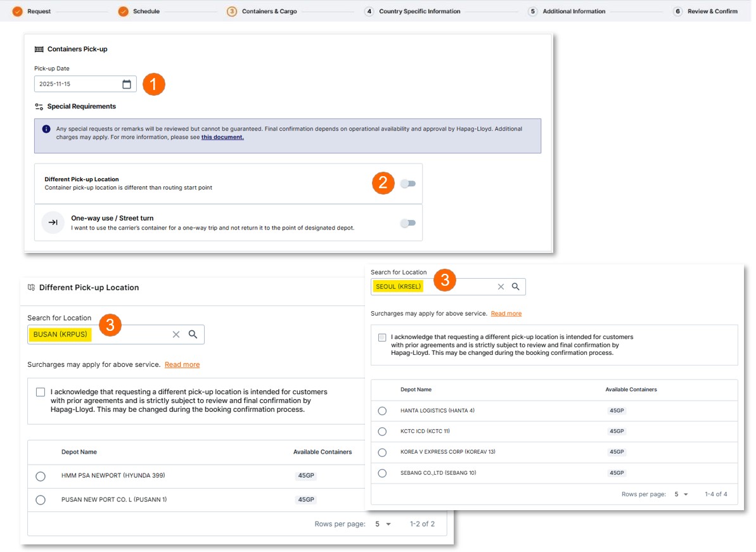Select KCTC ICD depot radio button
The image size is (756, 552).
coord(382,432)
